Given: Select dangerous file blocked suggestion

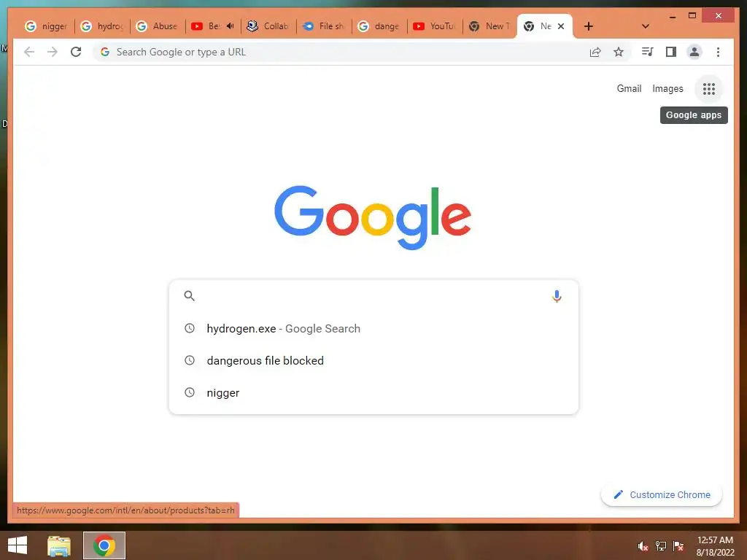Looking at the screenshot, I should [373, 360].
